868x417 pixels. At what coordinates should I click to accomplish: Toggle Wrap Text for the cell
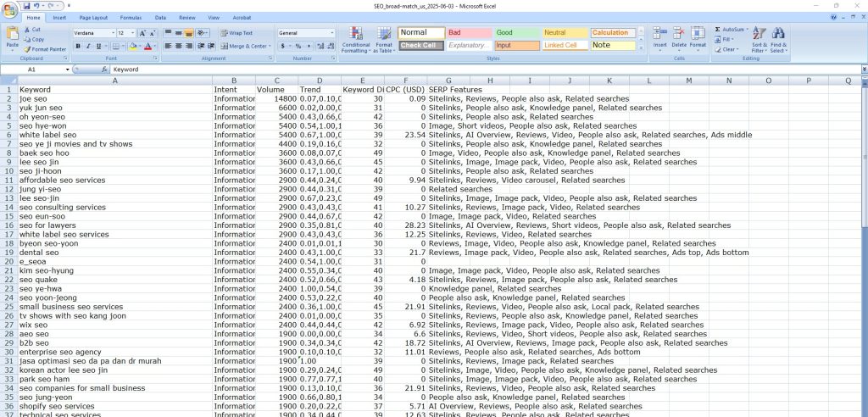236,33
